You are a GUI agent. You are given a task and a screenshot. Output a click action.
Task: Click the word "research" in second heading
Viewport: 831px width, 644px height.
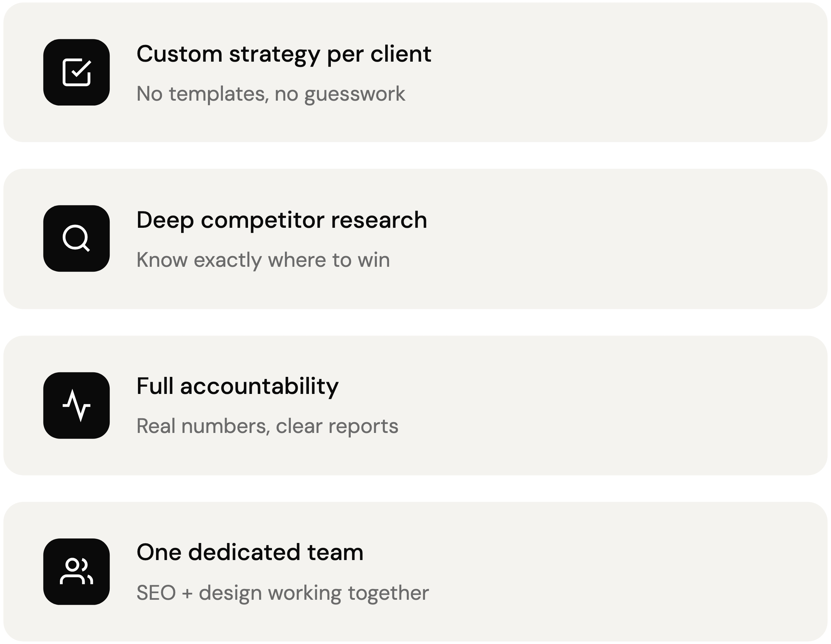379,220
